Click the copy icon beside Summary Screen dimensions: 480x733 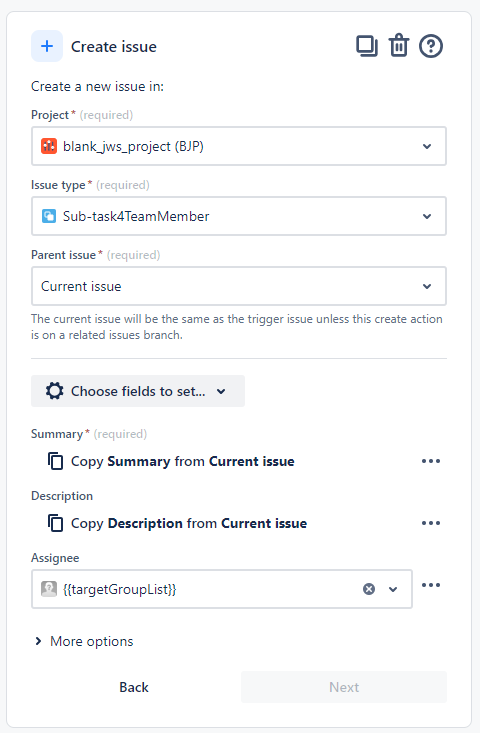pos(55,461)
